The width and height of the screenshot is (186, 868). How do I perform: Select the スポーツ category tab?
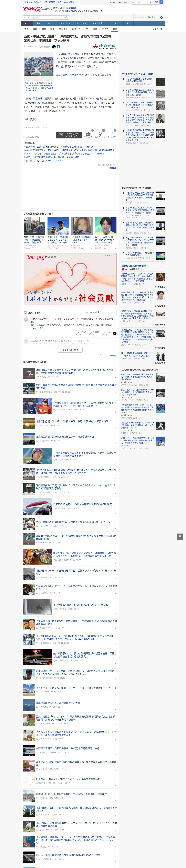pos(76,29)
